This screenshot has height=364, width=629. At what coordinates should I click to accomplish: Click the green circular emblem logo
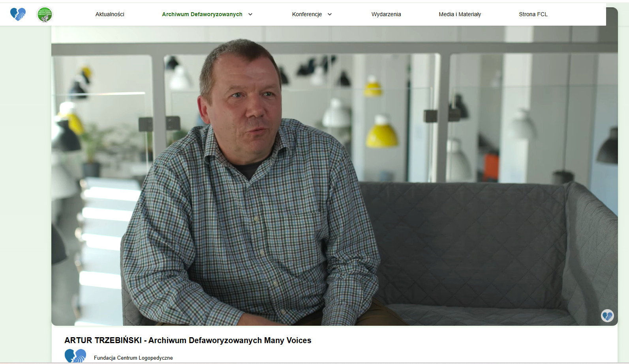click(45, 15)
